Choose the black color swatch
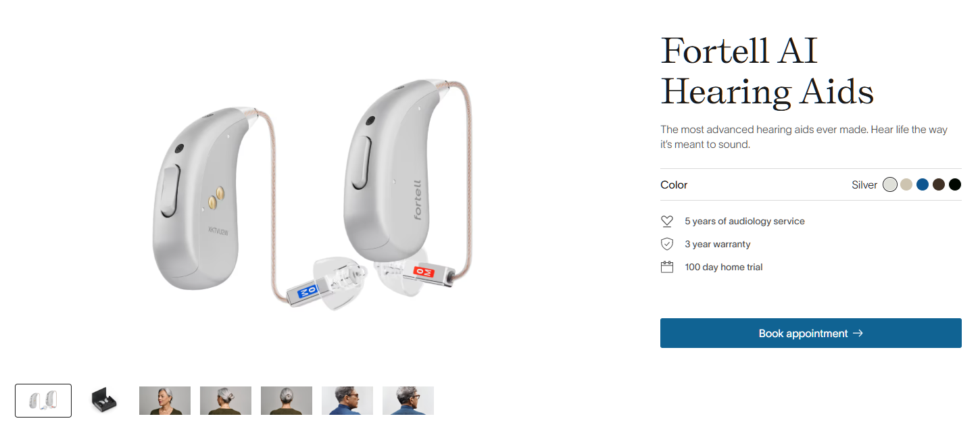980x427 pixels. click(955, 184)
